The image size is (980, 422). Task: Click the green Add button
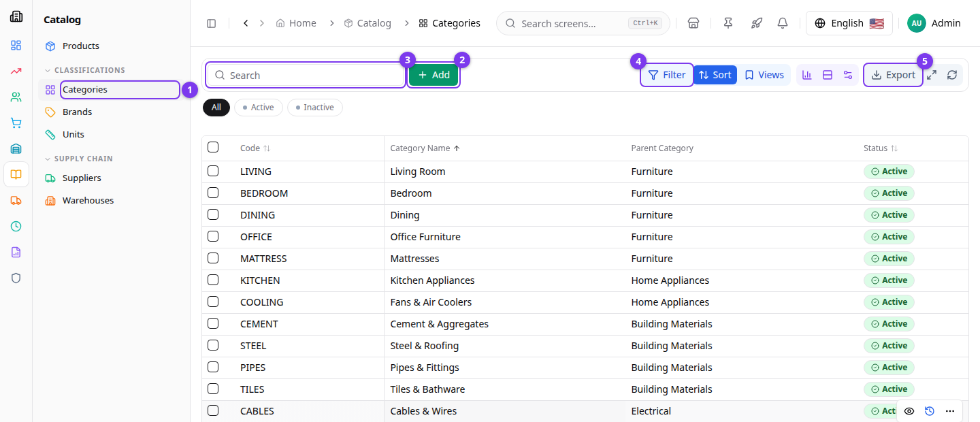coord(434,75)
